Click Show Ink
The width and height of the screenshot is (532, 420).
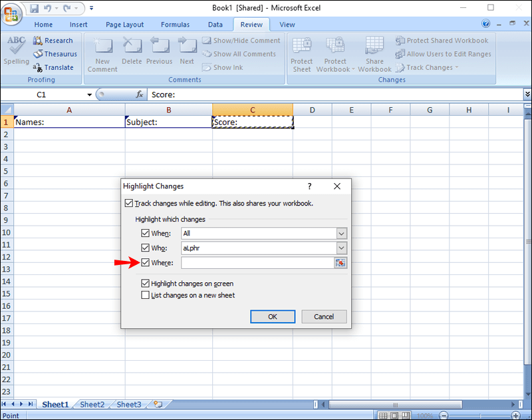(x=223, y=68)
